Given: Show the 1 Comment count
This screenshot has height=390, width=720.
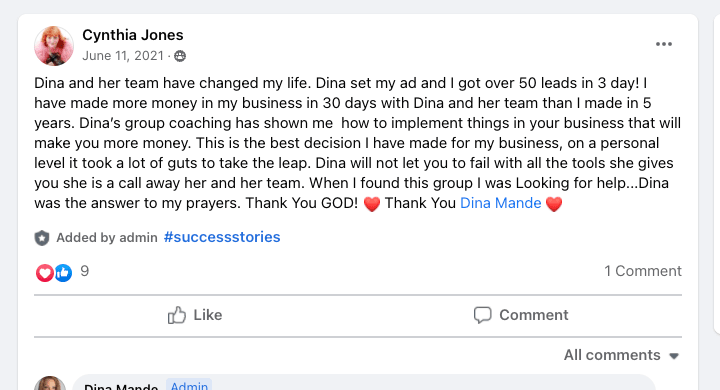Looking at the screenshot, I should pos(643,271).
